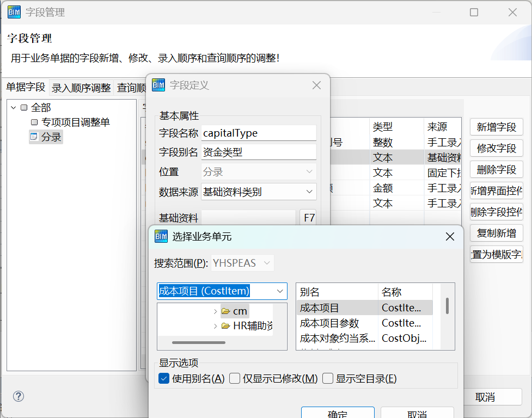532x418 pixels.
Task: Close the 字段定义 dialog
Action: click(316, 85)
